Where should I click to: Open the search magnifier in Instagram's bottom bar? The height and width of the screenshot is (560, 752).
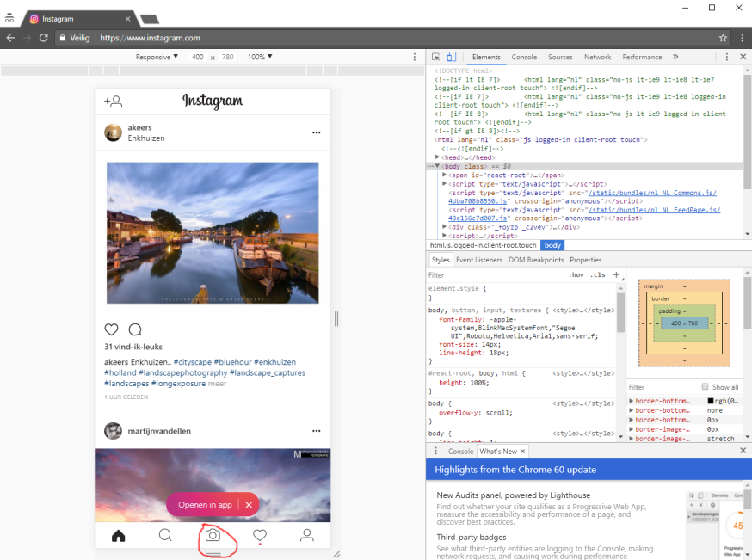pos(165,535)
